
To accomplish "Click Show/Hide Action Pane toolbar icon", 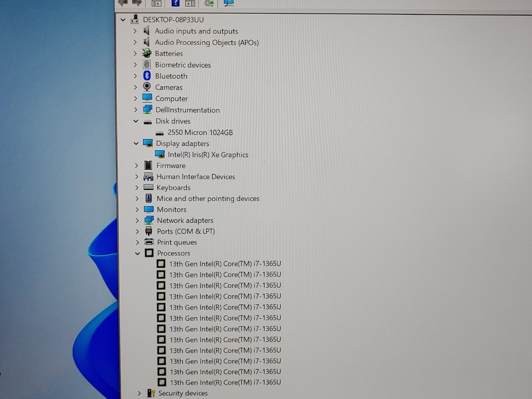I will [x=190, y=3].
